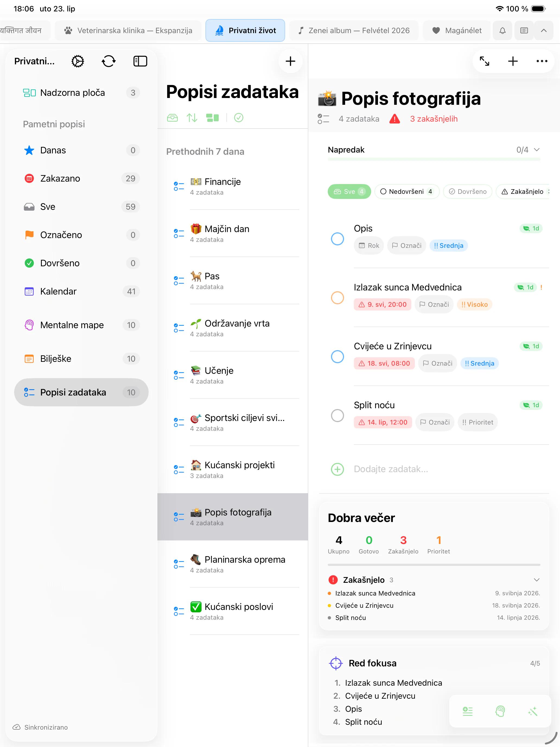The width and height of the screenshot is (560, 747).
Task: Expand the Napredak progress chevron
Action: click(537, 150)
